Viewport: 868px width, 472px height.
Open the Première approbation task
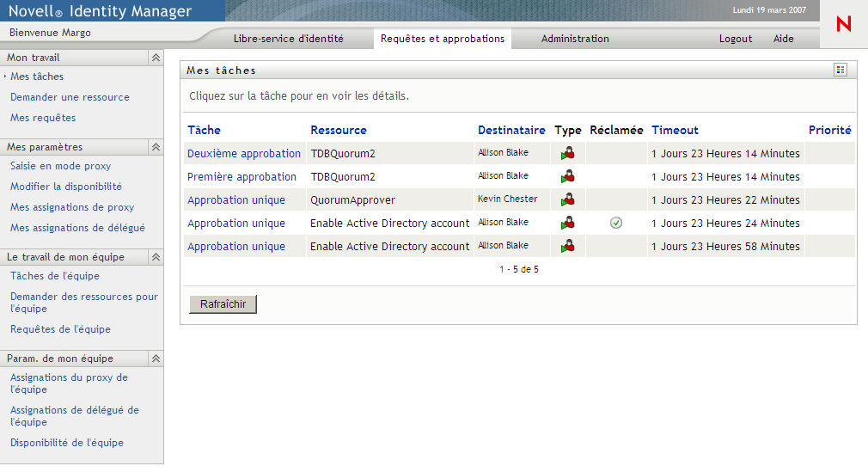(x=241, y=177)
